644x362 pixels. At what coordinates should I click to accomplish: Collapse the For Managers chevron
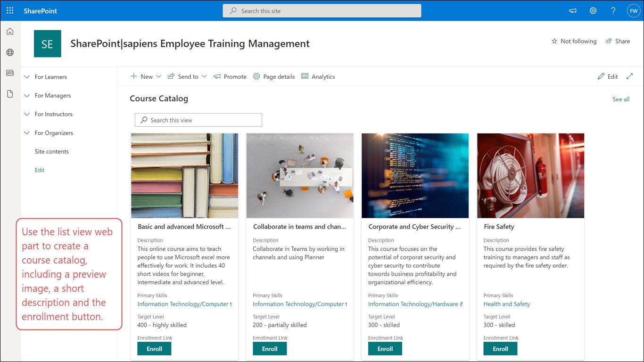(27, 96)
